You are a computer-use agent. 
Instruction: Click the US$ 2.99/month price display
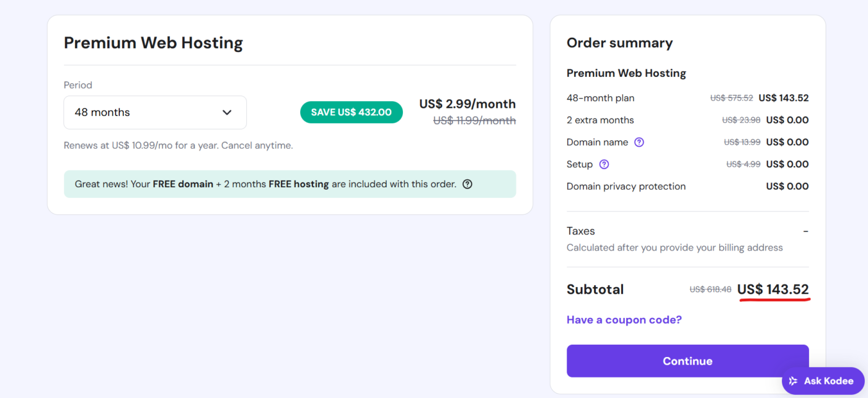[467, 104]
